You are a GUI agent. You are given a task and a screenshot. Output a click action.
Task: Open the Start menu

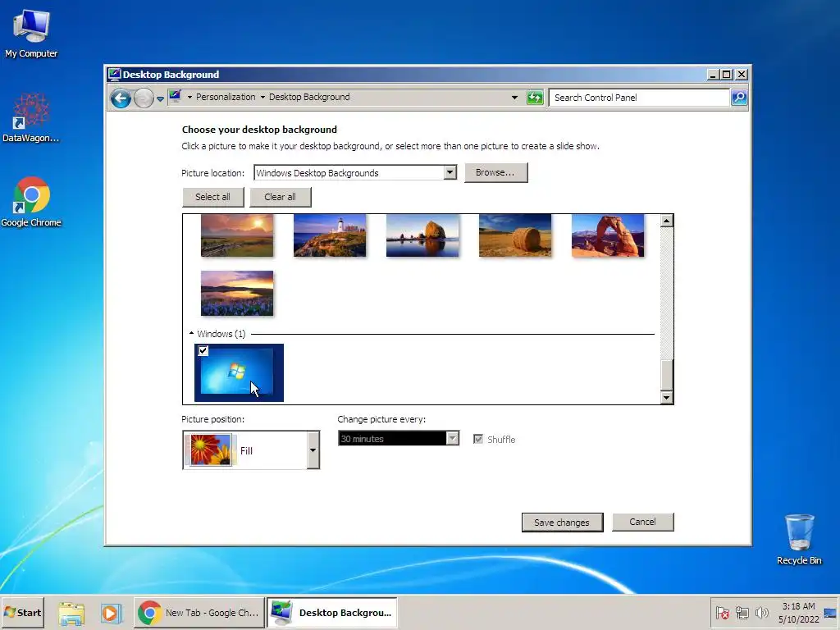pyautogui.click(x=22, y=612)
